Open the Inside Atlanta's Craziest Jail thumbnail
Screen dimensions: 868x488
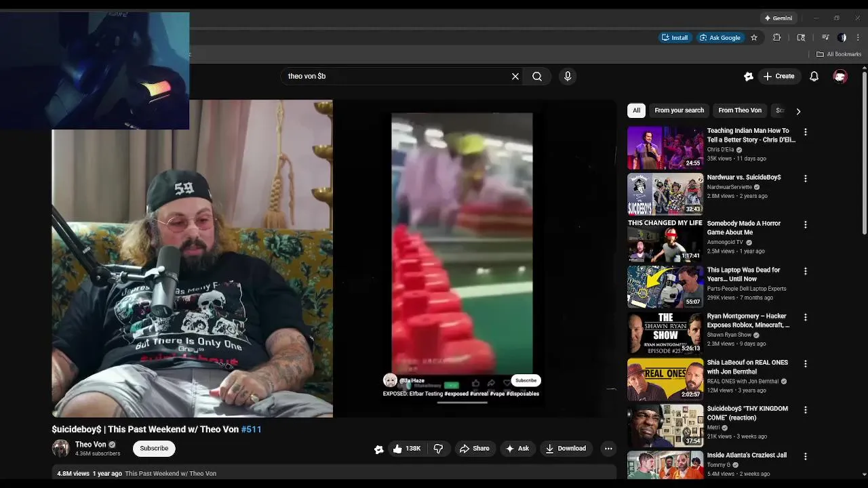pyautogui.click(x=665, y=465)
